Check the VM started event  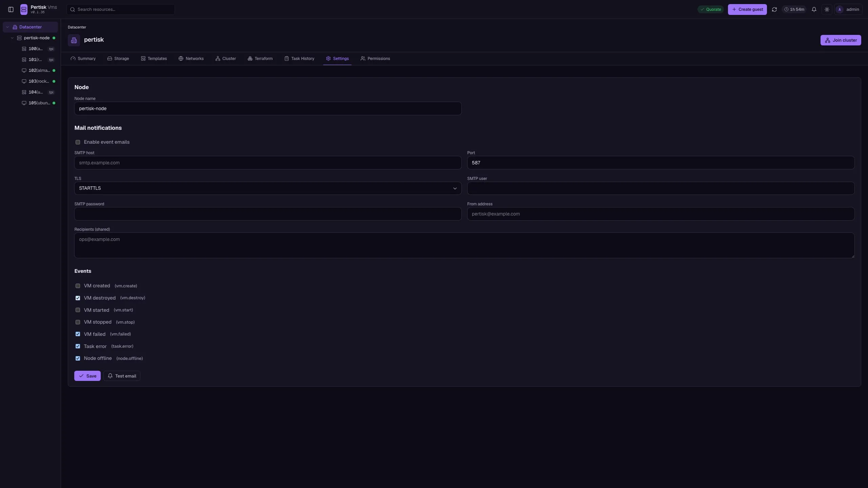[78, 310]
